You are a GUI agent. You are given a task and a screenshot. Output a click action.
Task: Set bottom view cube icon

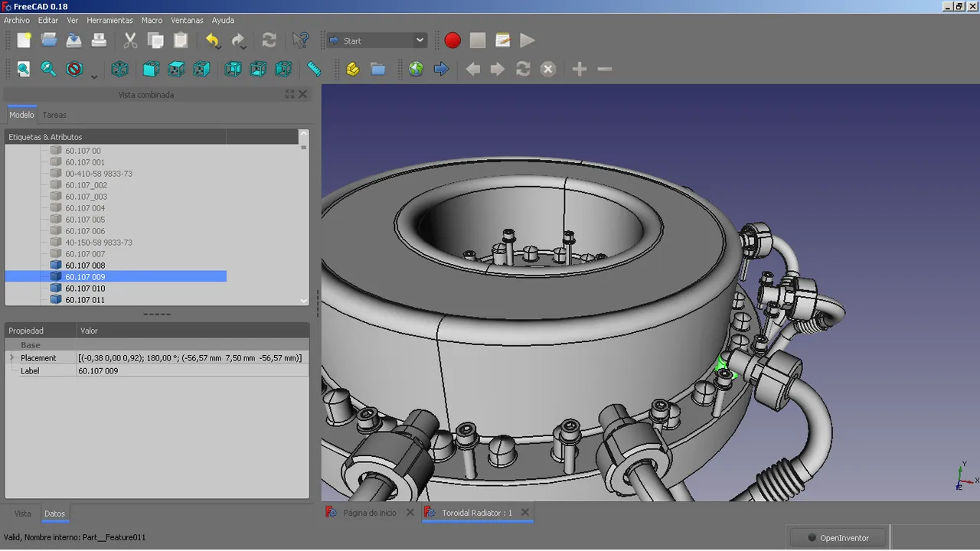pyautogui.click(x=258, y=69)
